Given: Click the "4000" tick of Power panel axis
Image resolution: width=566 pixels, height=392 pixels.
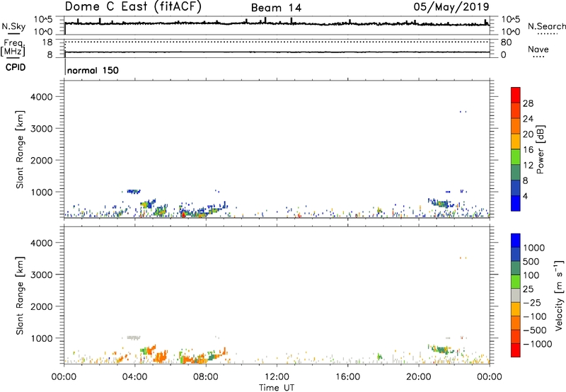Looking at the screenshot, I should click(x=41, y=97).
